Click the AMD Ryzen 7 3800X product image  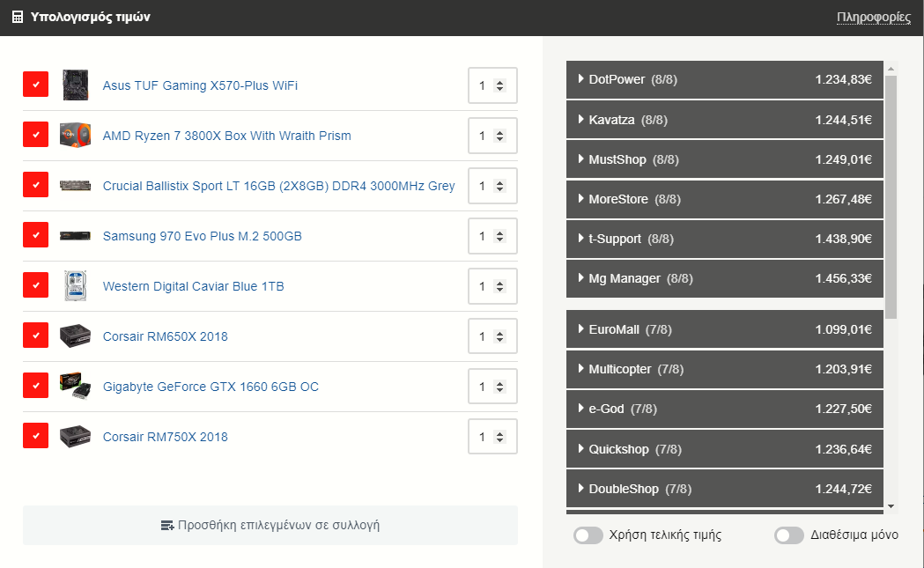[x=76, y=136]
